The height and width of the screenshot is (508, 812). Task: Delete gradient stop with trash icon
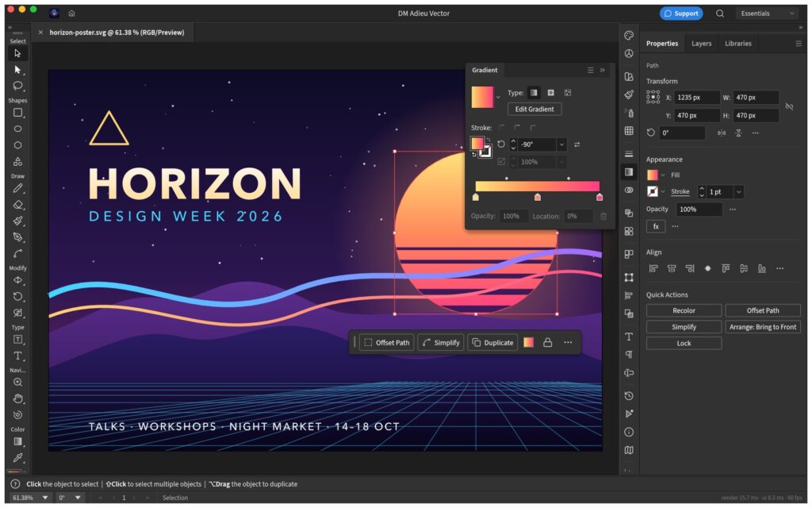tap(603, 216)
